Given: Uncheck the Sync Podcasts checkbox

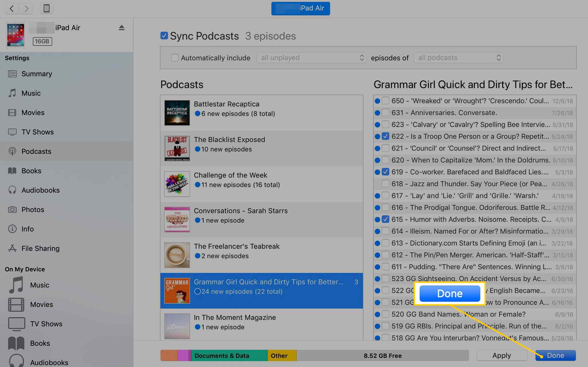Looking at the screenshot, I should [x=164, y=36].
